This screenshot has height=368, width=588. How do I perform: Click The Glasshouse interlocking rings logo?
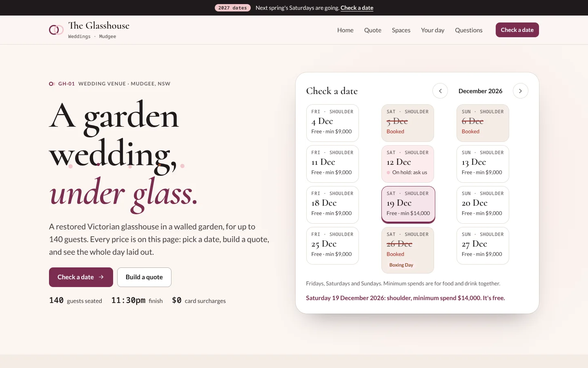coord(56,30)
